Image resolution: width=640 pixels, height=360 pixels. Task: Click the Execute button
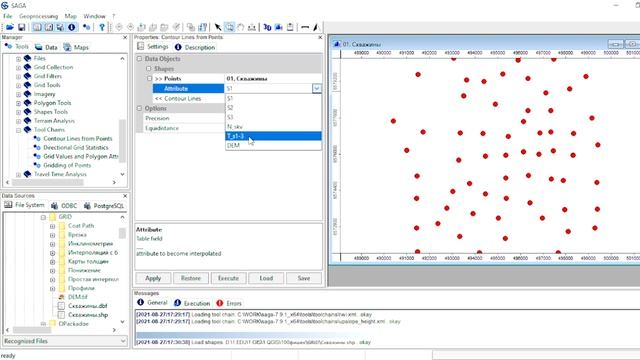coord(228,278)
